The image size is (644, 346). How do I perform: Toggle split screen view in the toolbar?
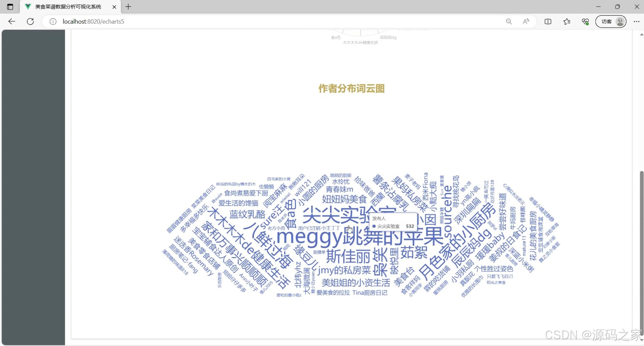click(x=548, y=21)
